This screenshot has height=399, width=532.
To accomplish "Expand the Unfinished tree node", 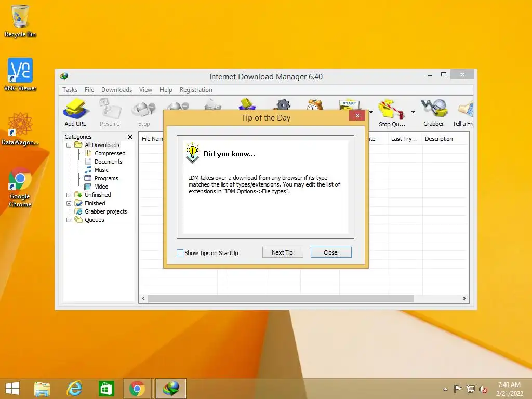I will pos(69,195).
